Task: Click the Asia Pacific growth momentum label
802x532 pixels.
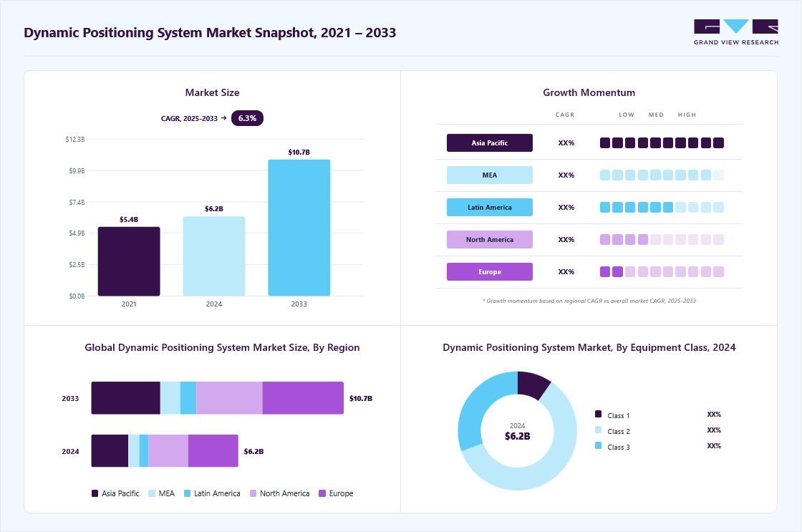Action: click(x=490, y=142)
